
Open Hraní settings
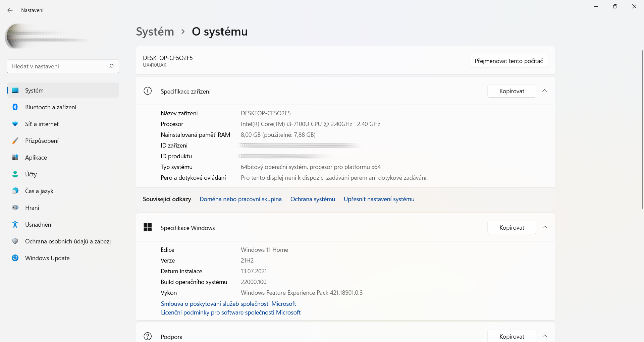63,208
